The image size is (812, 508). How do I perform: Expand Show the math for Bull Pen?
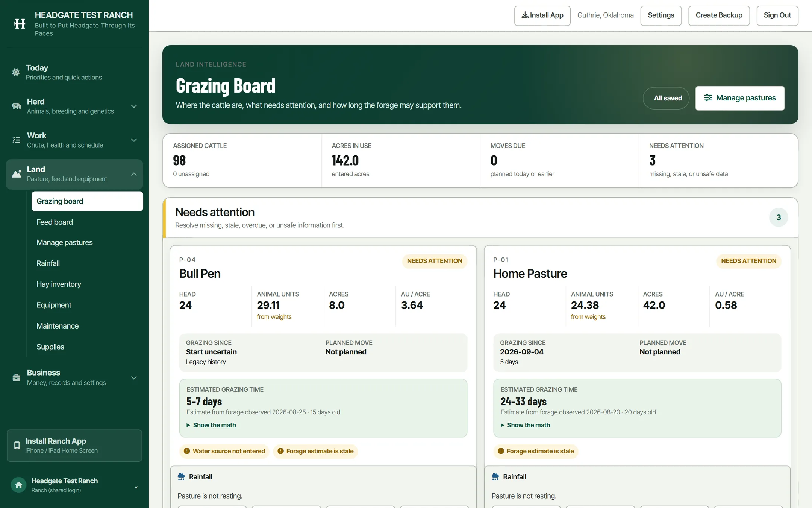(x=211, y=425)
